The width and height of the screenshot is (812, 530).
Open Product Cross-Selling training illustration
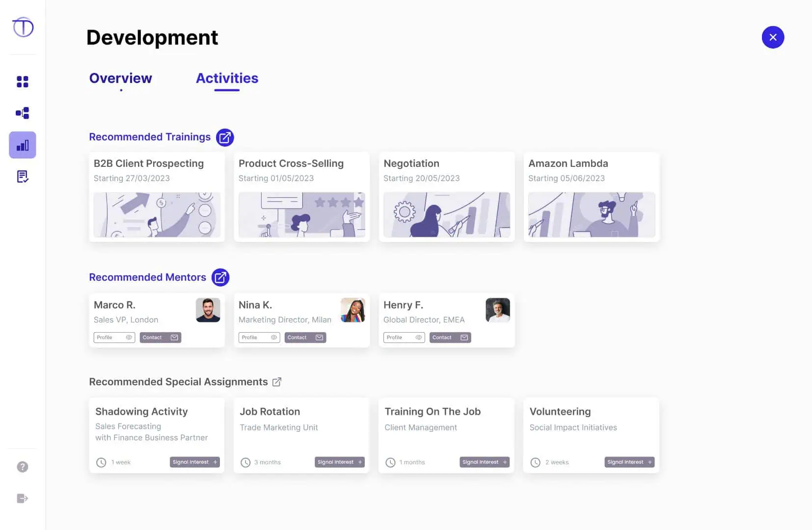(302, 215)
